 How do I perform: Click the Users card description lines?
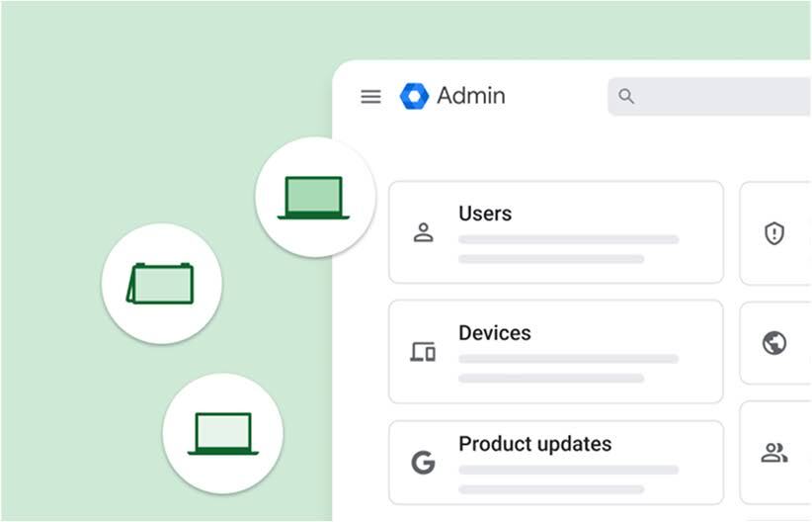tap(567, 249)
